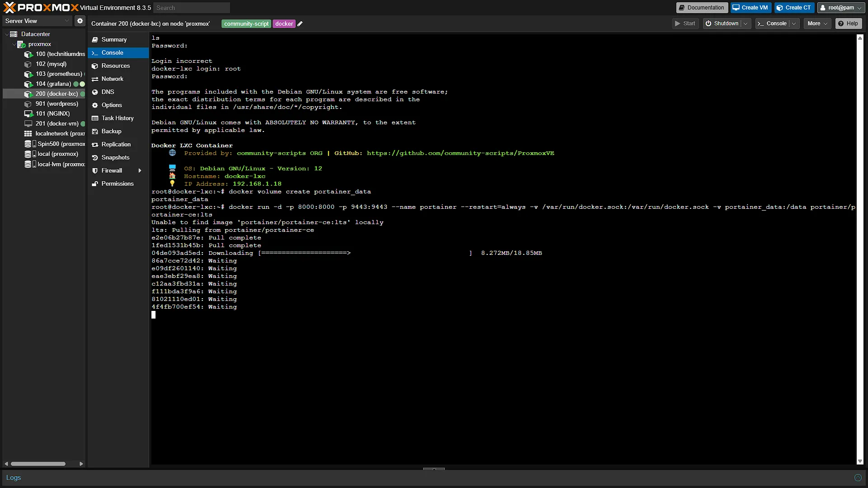868x488 pixels.
Task: Open the Task History tab
Action: coord(118,118)
